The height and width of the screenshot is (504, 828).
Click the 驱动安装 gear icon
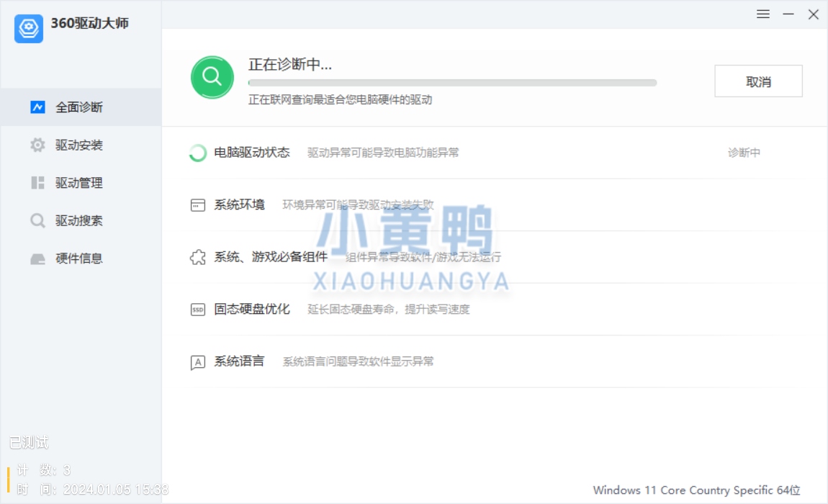point(37,145)
